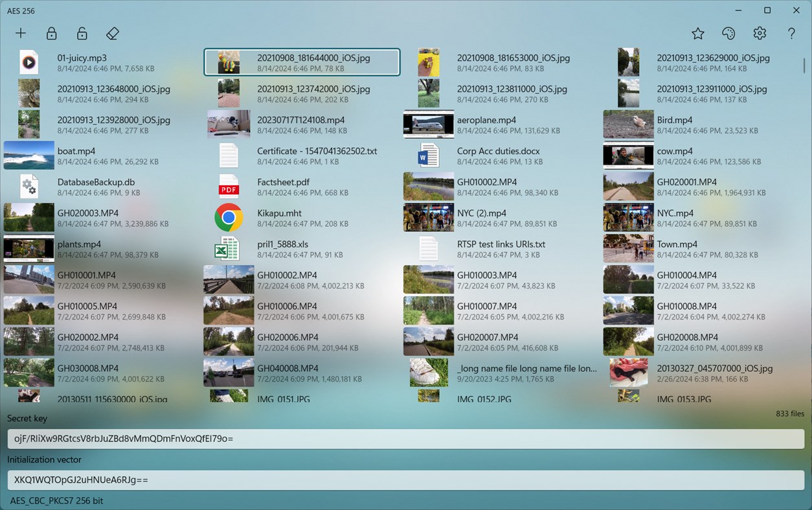Click the AES_CBC_PKCS7 256 bit status text
This screenshot has width=812, height=510.
[x=56, y=501]
